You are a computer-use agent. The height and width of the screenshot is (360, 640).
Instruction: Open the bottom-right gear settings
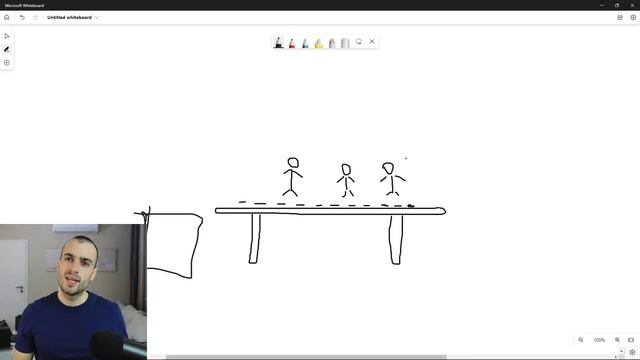pos(632,352)
